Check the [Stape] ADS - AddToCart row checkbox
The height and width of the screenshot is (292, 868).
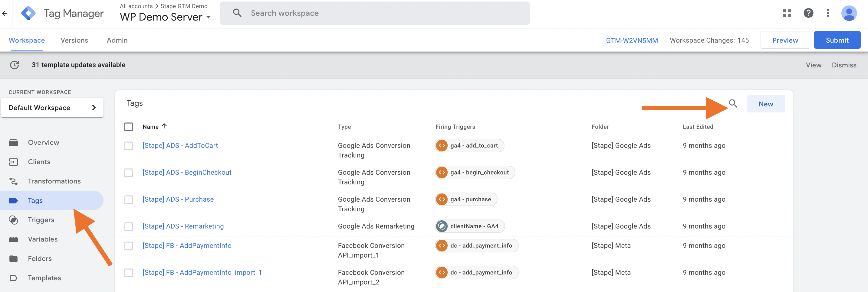(x=129, y=146)
